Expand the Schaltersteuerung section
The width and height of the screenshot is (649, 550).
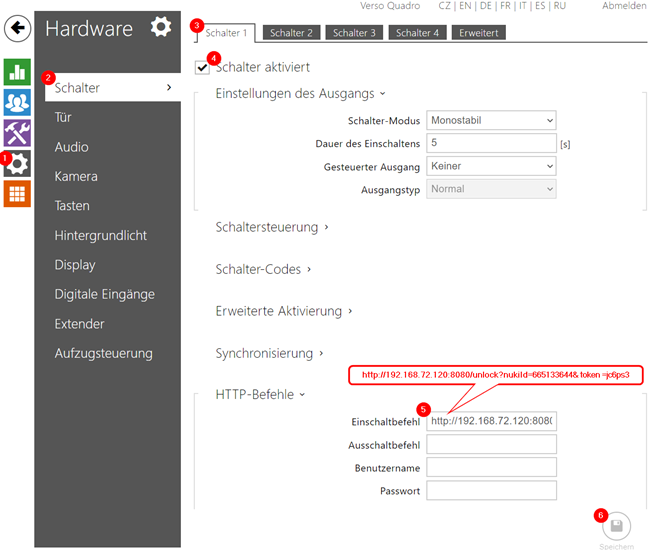tap(272, 227)
